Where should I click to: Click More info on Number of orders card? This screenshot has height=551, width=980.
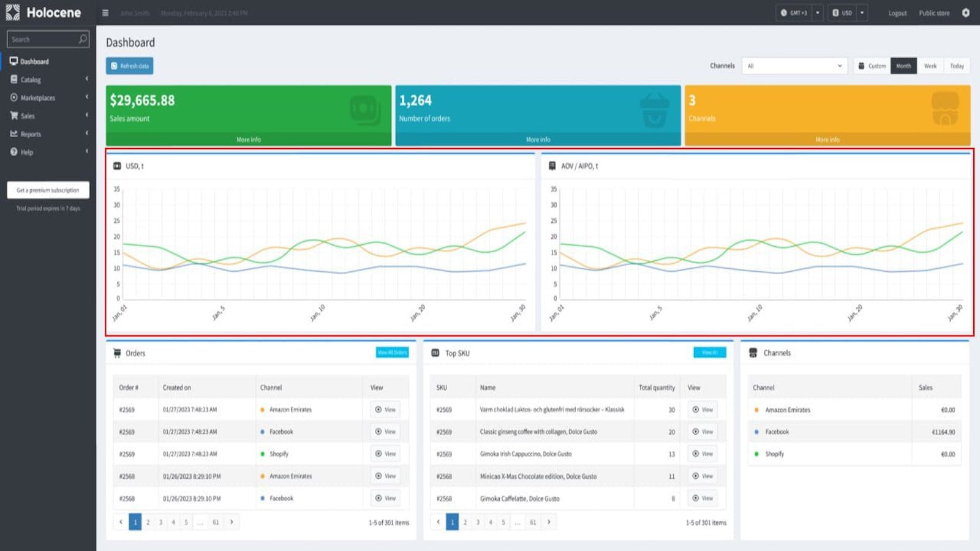[x=538, y=140]
